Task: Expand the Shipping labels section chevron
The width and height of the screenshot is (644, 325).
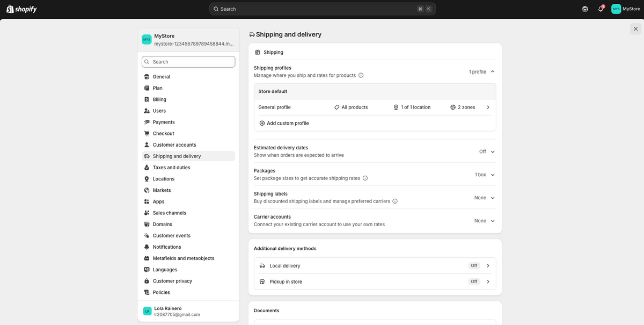Action: click(x=493, y=198)
